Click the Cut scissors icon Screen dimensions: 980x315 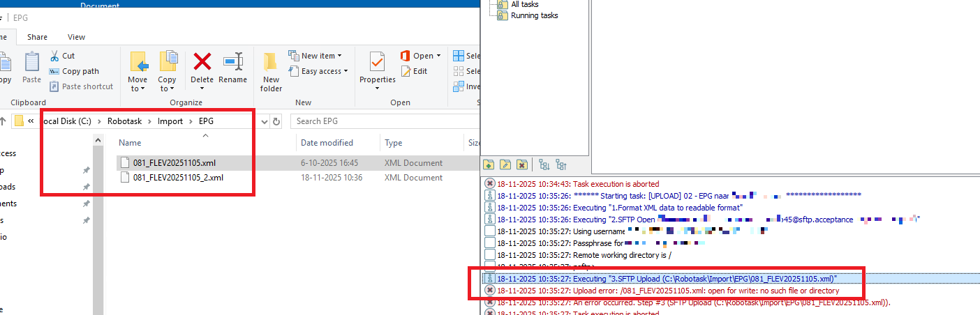point(55,56)
